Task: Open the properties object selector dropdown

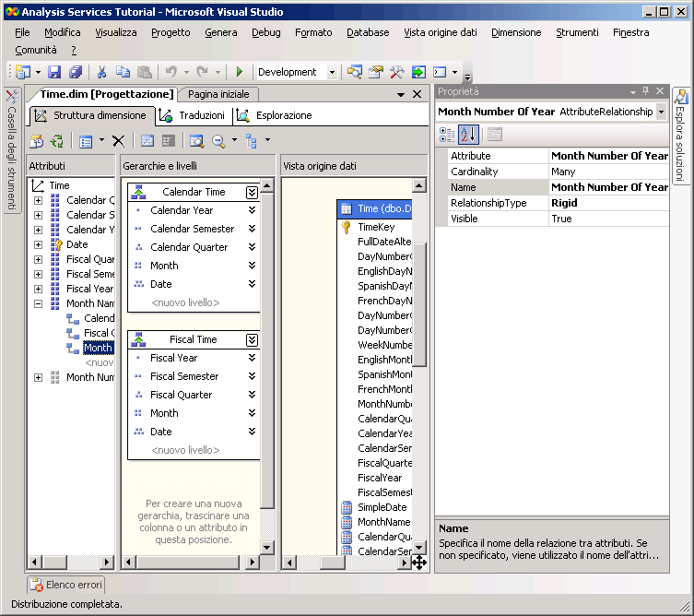Action: (661, 112)
